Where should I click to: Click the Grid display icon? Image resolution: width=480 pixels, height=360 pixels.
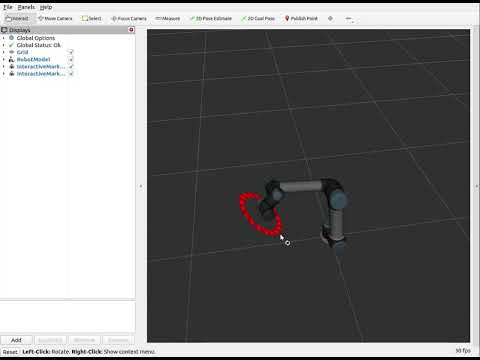(11, 52)
